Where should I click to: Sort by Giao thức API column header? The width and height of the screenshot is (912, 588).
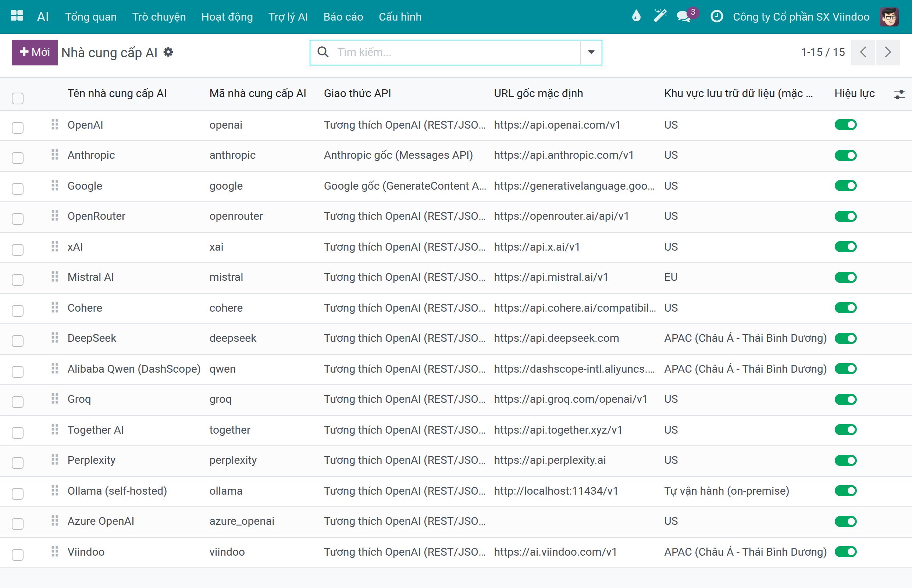[357, 93]
